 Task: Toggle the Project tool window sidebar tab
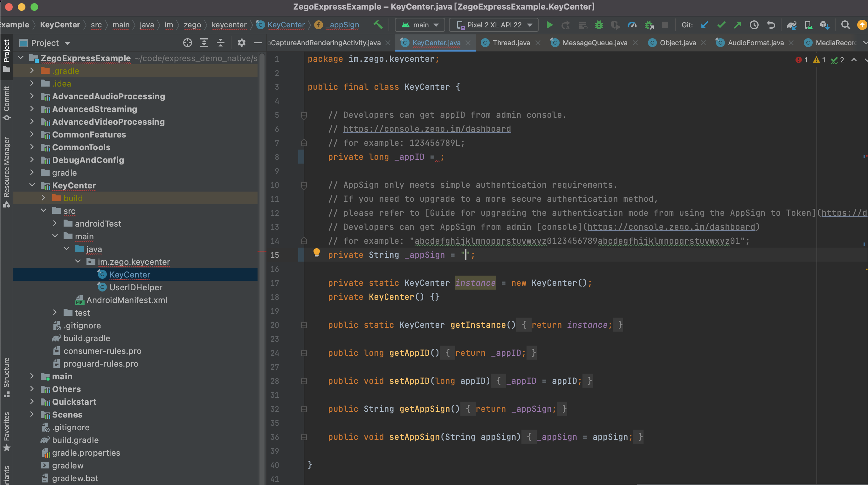click(x=6, y=55)
